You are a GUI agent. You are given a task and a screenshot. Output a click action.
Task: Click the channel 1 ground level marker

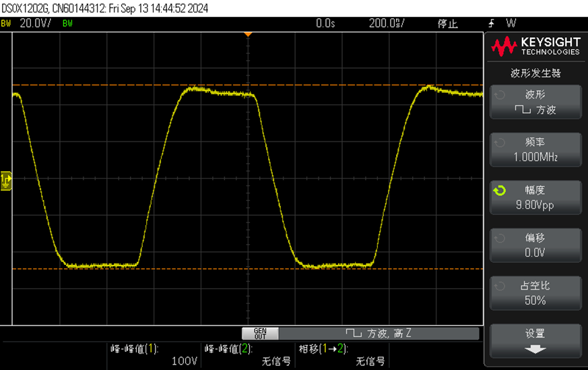(5, 179)
